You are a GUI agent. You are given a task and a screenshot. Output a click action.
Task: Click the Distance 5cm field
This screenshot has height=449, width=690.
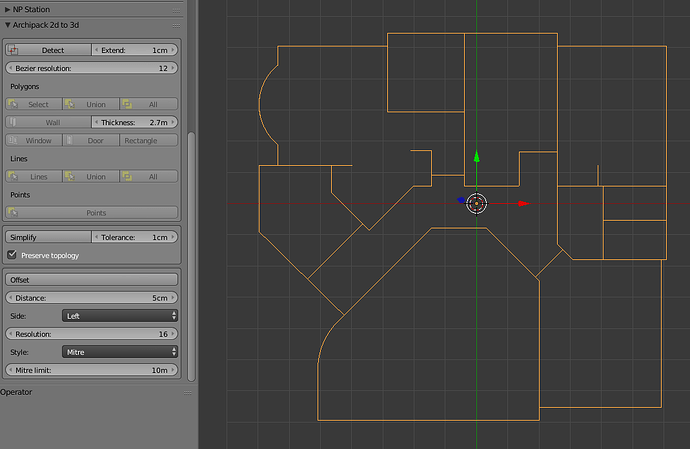(x=92, y=298)
